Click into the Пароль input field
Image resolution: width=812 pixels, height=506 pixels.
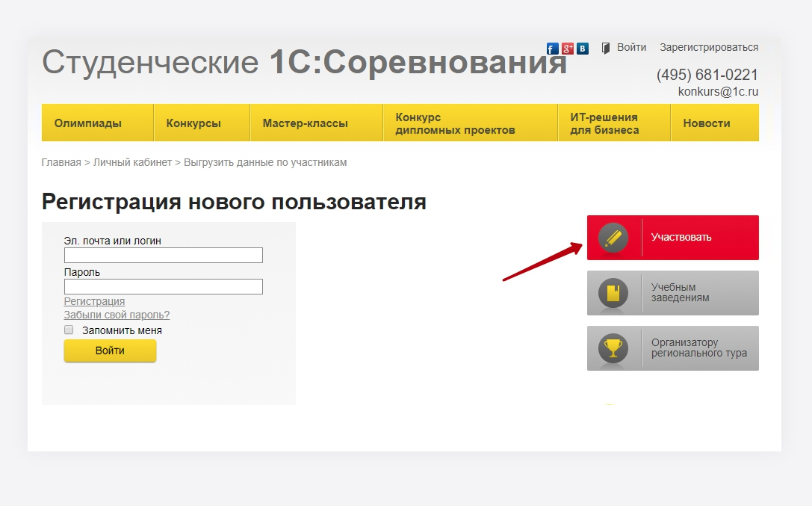pyautogui.click(x=164, y=287)
